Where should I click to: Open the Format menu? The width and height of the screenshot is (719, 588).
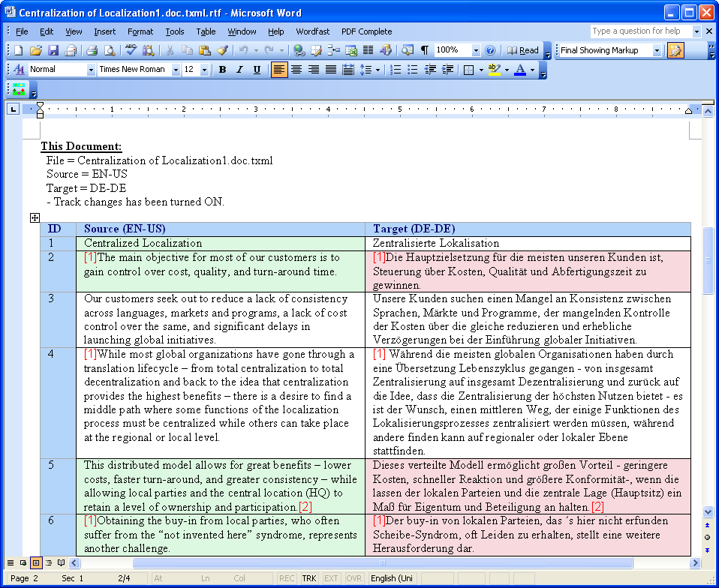click(x=140, y=31)
